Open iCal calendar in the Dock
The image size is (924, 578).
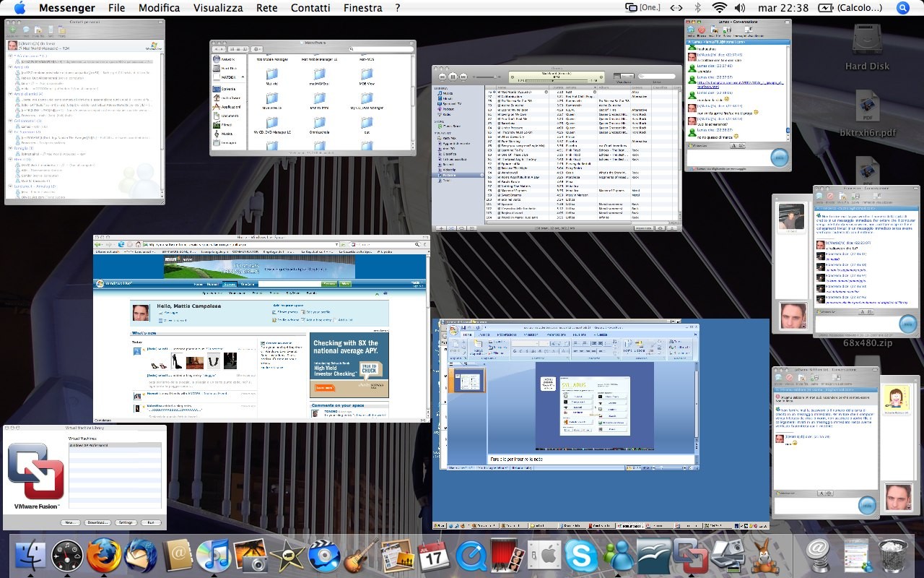pos(434,555)
